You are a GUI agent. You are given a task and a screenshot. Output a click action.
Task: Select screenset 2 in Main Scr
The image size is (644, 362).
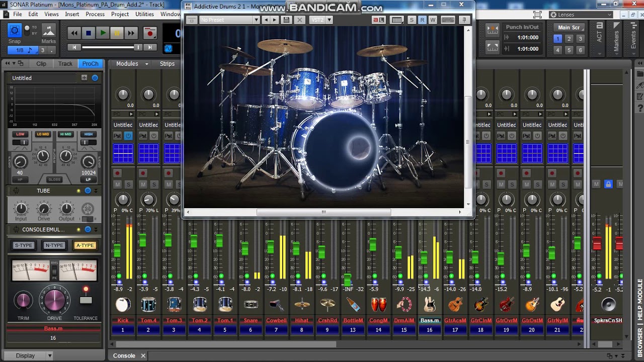click(x=569, y=39)
